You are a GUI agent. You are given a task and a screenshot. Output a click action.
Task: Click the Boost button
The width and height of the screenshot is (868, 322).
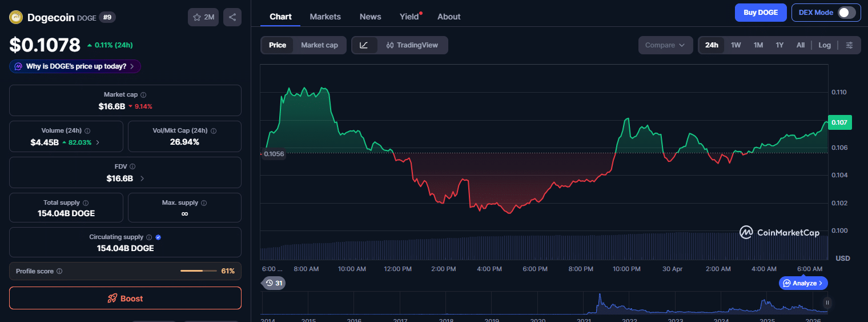125,298
